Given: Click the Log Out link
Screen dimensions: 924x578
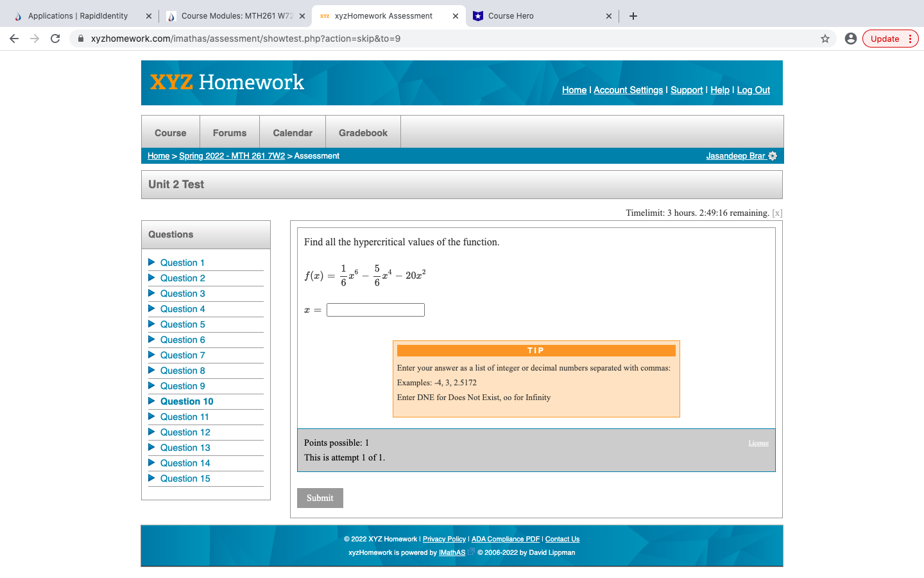Looking at the screenshot, I should coord(753,90).
